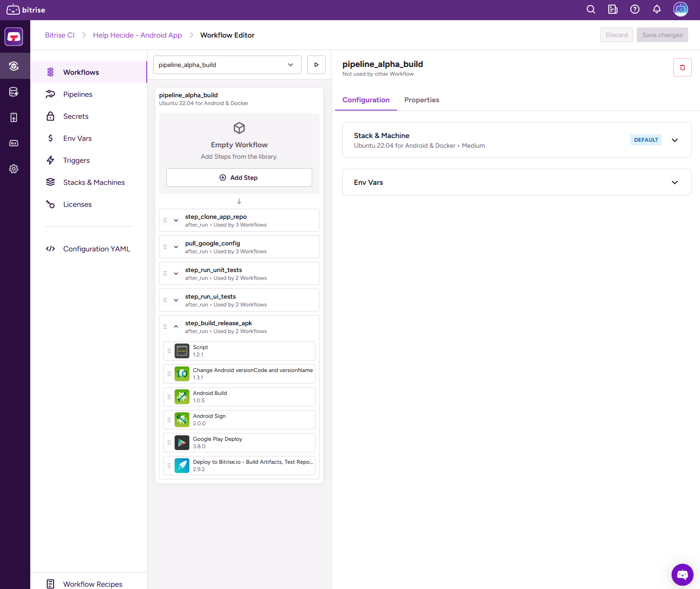Image resolution: width=700 pixels, height=589 pixels.
Task: Open the CI builds icon in the rail
Action: pos(14,66)
